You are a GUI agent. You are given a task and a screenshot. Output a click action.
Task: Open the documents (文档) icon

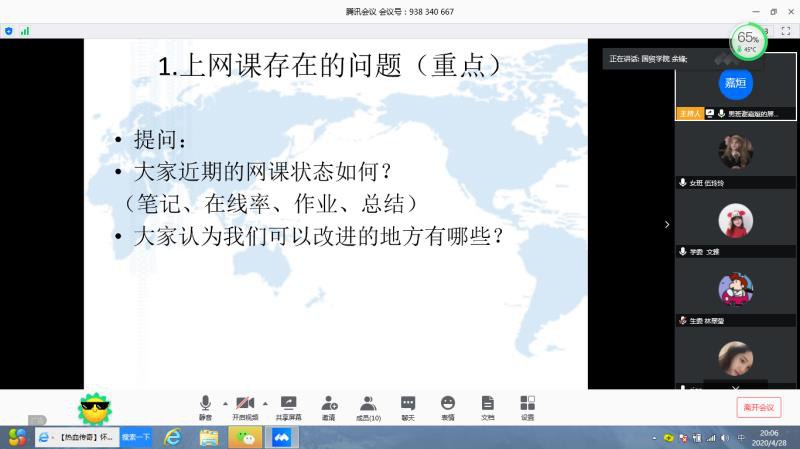487,407
